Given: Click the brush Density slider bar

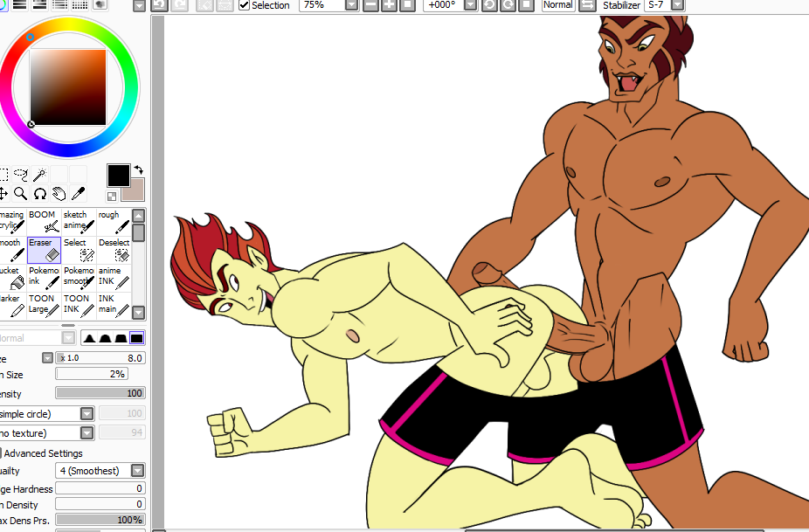Looking at the screenshot, I should tap(100, 393).
